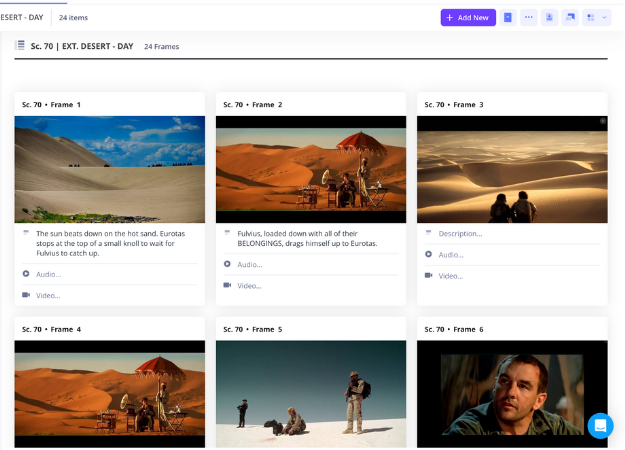Click video camera icon in Frame 3

tap(428, 276)
